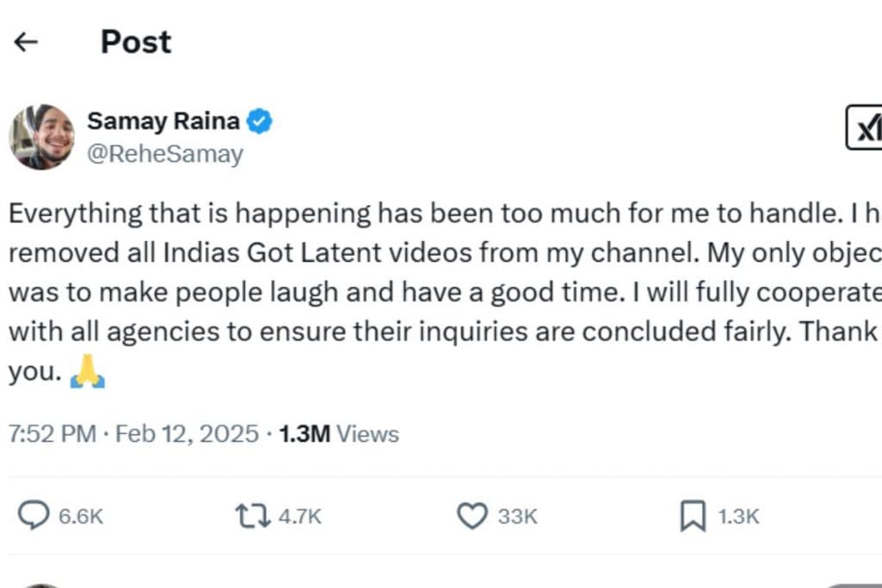Click the verified blue checkmark badge
Image resolution: width=882 pixels, height=588 pixels.
point(261,121)
